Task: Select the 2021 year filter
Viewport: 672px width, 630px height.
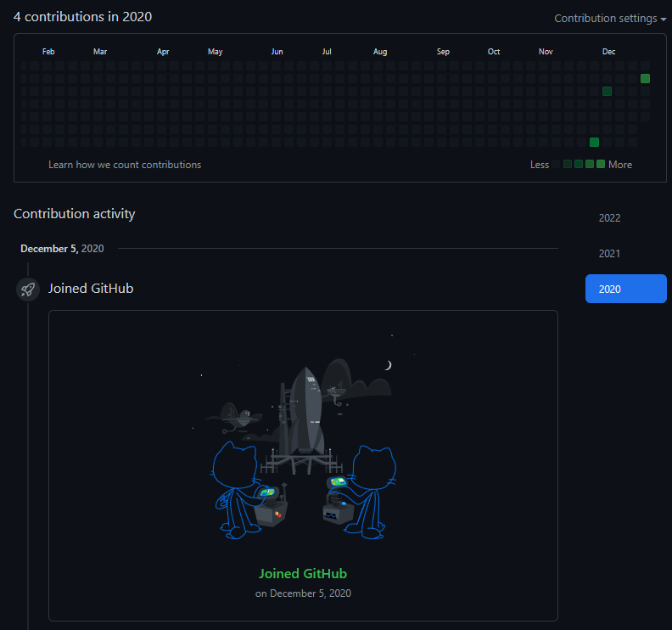Action: click(609, 254)
